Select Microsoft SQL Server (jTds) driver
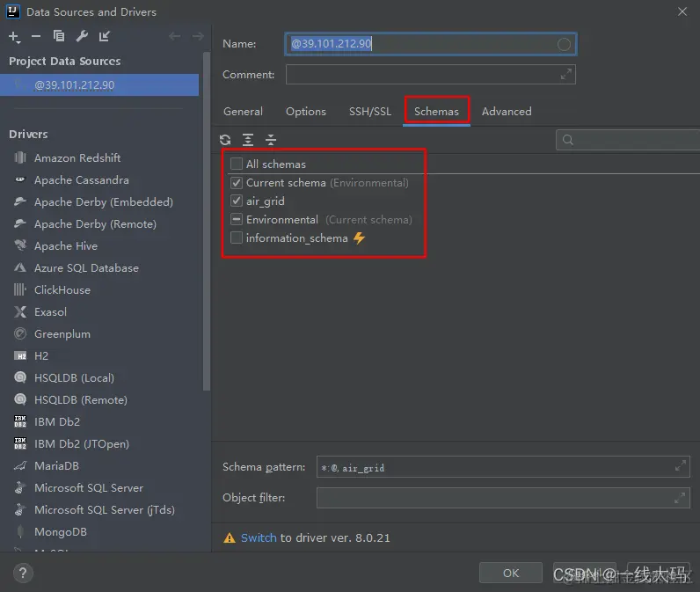Screen dimensions: 700x592 (x=105, y=509)
